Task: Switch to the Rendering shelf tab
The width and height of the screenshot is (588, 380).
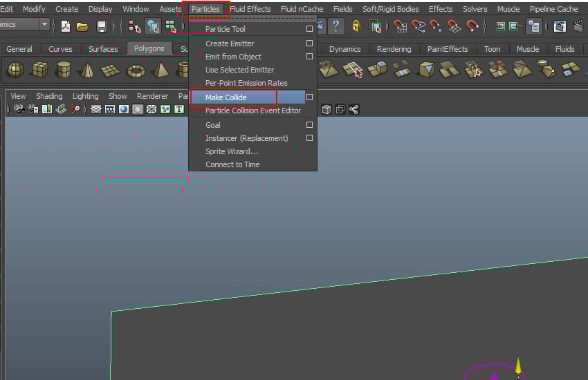Action: pyautogui.click(x=394, y=49)
